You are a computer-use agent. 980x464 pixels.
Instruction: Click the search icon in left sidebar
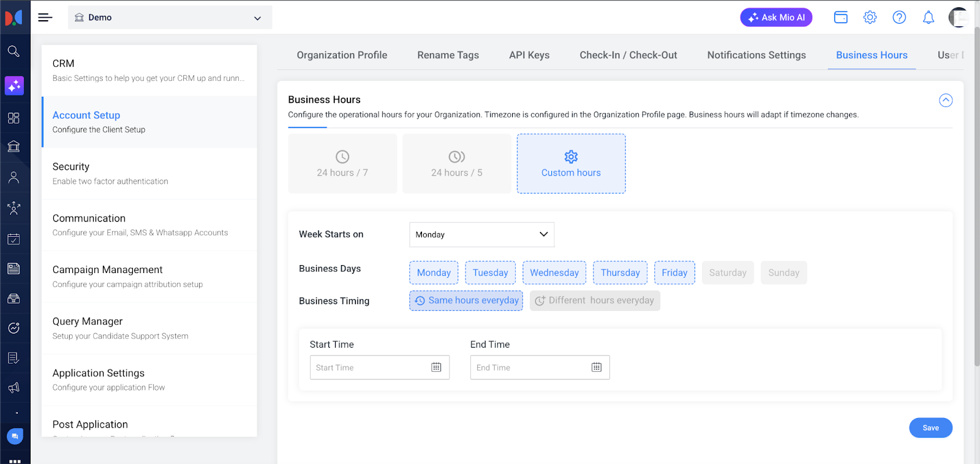click(13, 51)
